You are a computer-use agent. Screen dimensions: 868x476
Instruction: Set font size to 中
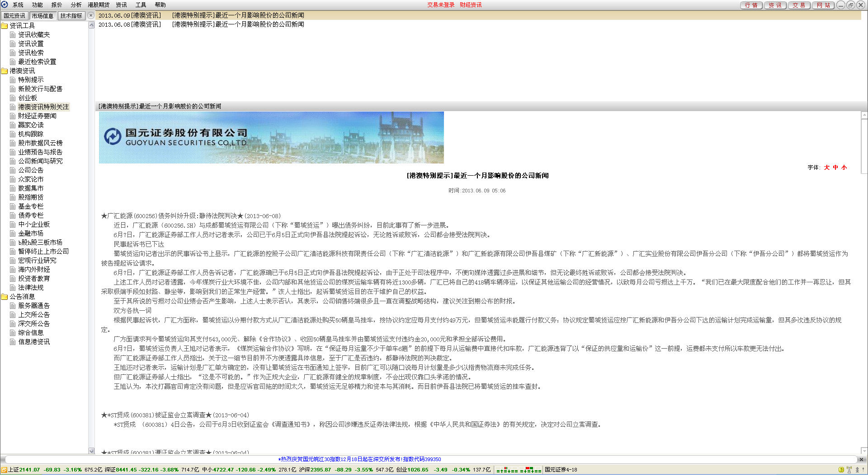tap(835, 168)
